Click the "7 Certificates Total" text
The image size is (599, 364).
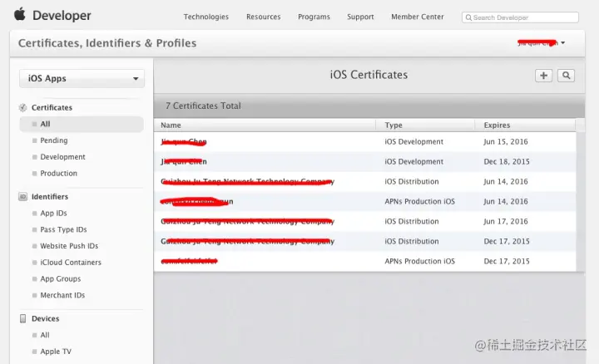(203, 106)
